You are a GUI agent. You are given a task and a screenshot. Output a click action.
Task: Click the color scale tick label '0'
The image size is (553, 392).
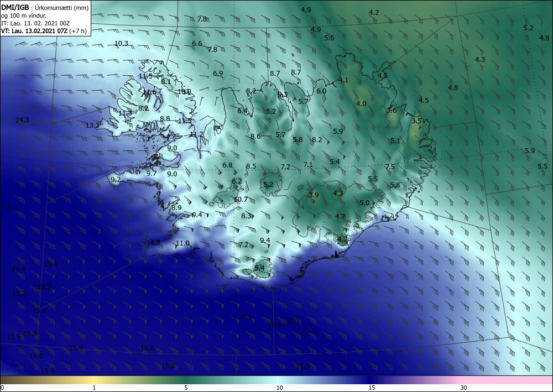pyautogui.click(x=2, y=388)
